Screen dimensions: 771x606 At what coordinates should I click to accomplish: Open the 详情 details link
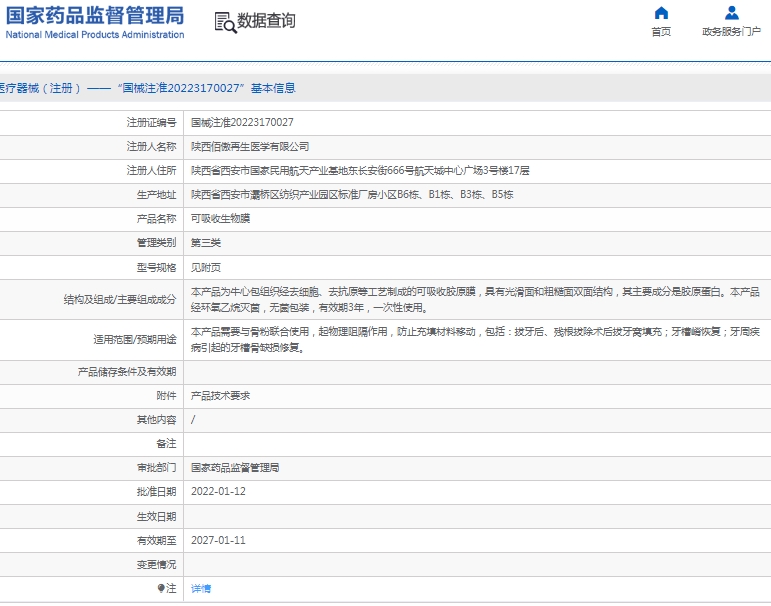(201, 588)
